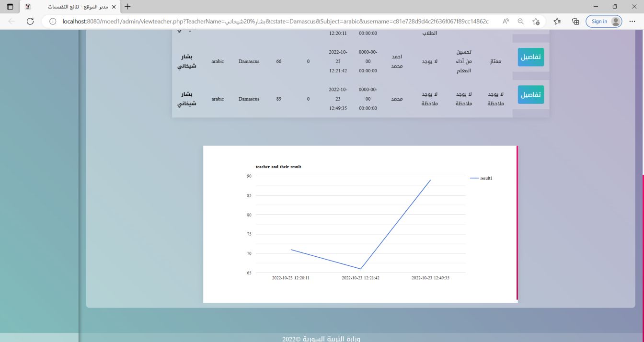This screenshot has height=342, width=644.
Task: Add this page to favorites
Action: click(x=536, y=22)
